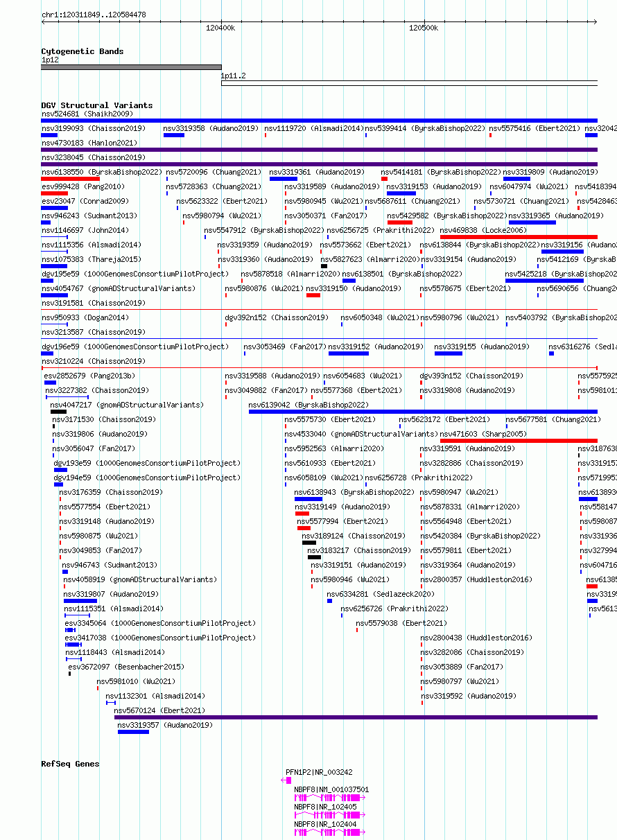Select variant nsv2800357 (Huddleston2016)

477,579
